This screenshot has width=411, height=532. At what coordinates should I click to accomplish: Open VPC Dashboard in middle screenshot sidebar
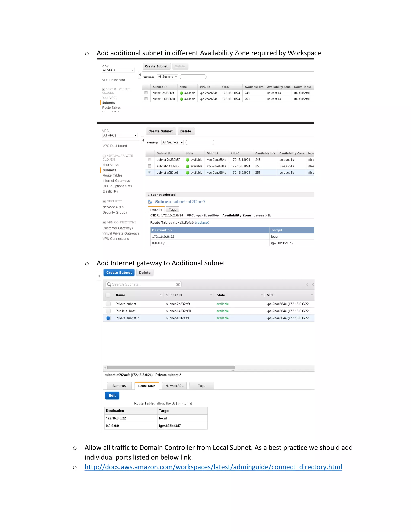[115, 146]
